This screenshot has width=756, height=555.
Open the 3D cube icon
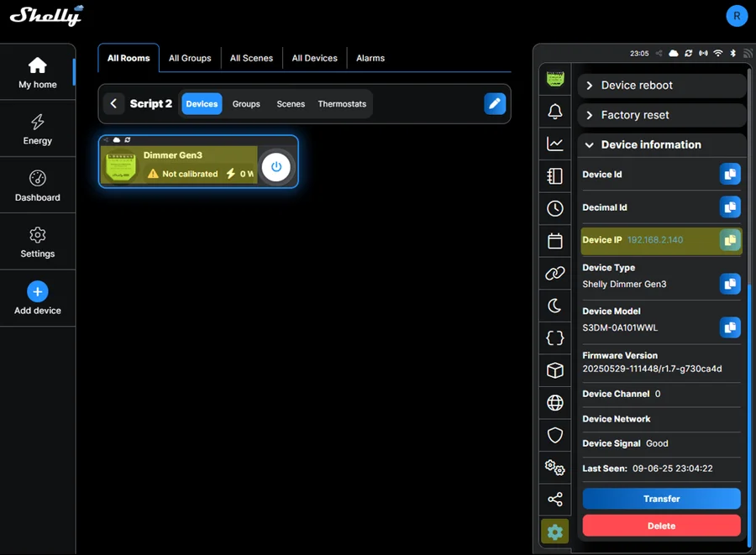(x=555, y=370)
